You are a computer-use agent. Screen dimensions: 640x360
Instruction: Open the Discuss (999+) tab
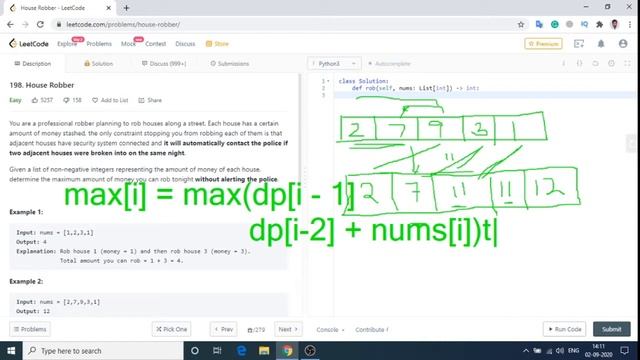click(164, 64)
